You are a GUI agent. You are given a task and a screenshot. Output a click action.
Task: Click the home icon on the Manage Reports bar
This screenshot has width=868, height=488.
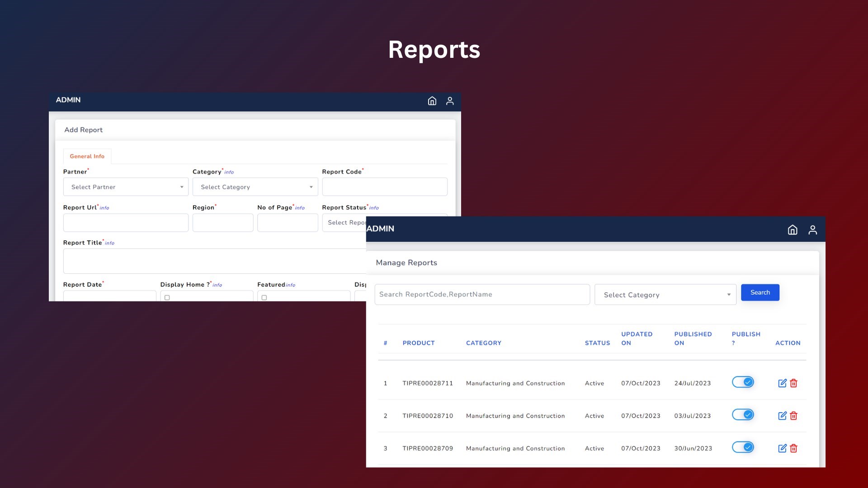pos(793,230)
